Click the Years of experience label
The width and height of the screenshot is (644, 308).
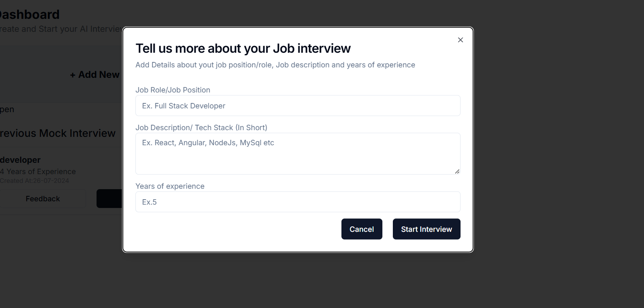tap(170, 186)
